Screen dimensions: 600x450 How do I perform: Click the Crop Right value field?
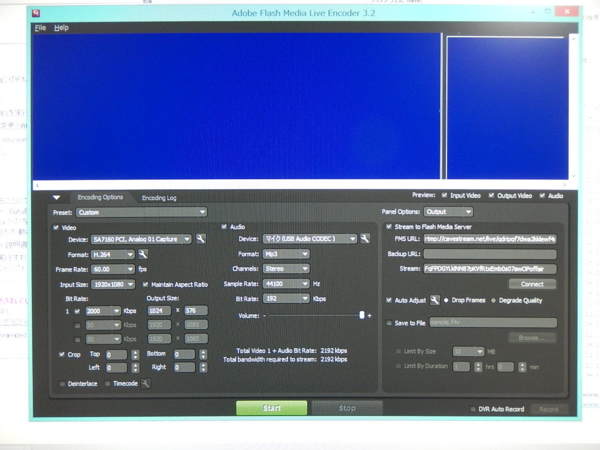coord(184,368)
